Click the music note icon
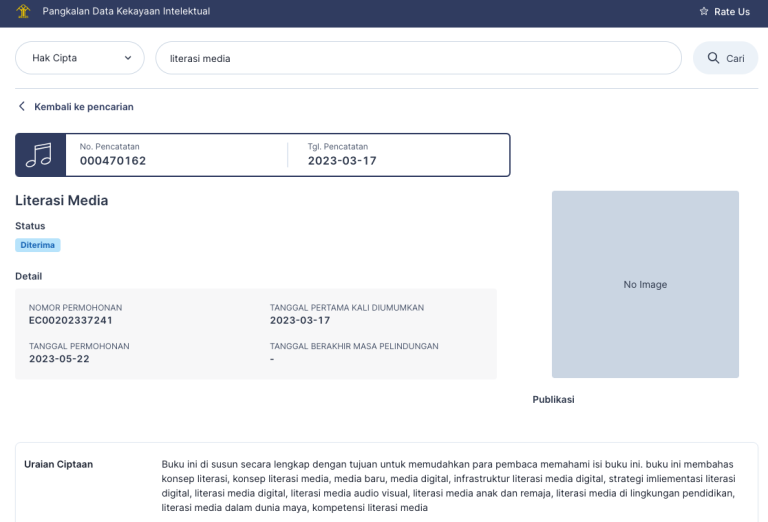Screen dimensions: 768x522 [x=39, y=155]
